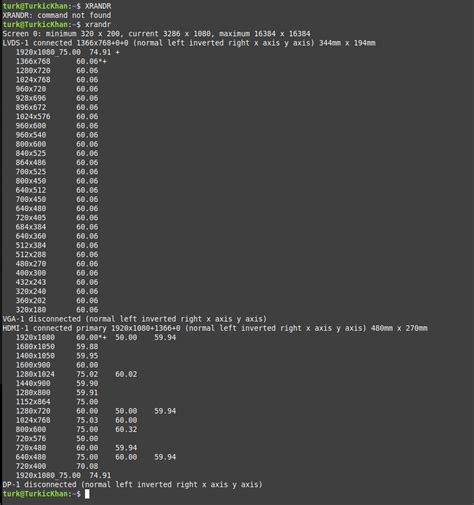Select the 'VGA-1 disconnected' output line

tap(135, 319)
